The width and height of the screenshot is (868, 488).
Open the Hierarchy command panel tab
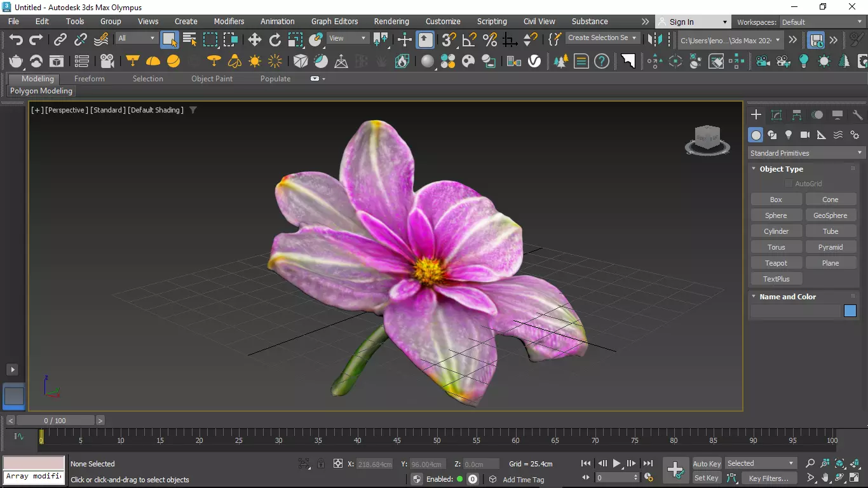tap(797, 115)
